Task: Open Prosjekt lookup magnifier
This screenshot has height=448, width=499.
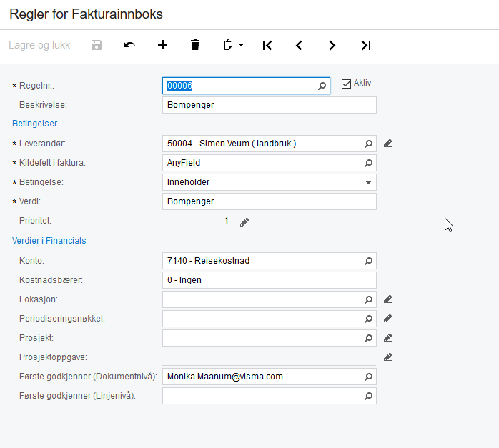Action: point(368,338)
